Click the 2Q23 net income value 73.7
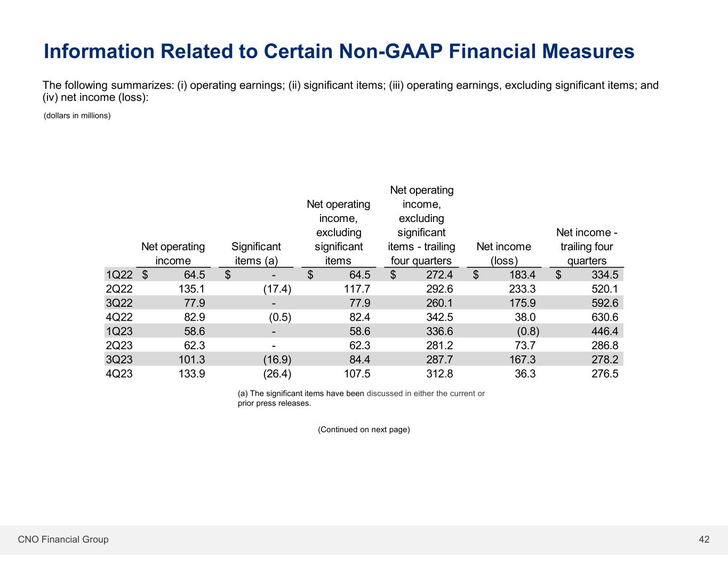728x563 pixels. tap(525, 345)
